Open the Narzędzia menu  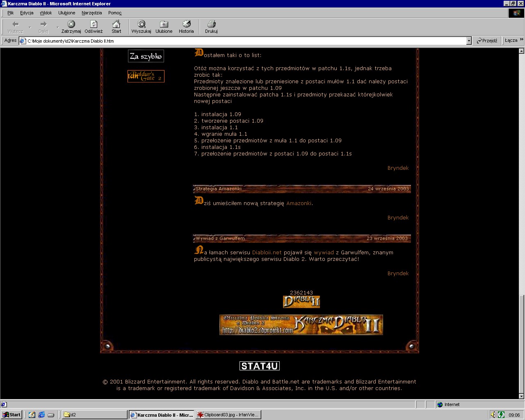pyautogui.click(x=91, y=13)
